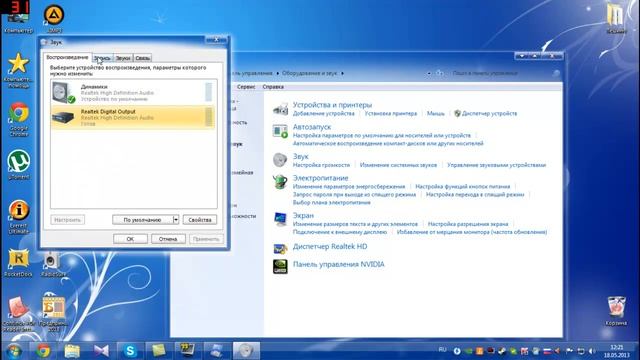Open the AIMP desktop shortcut

pyautogui.click(x=54, y=18)
